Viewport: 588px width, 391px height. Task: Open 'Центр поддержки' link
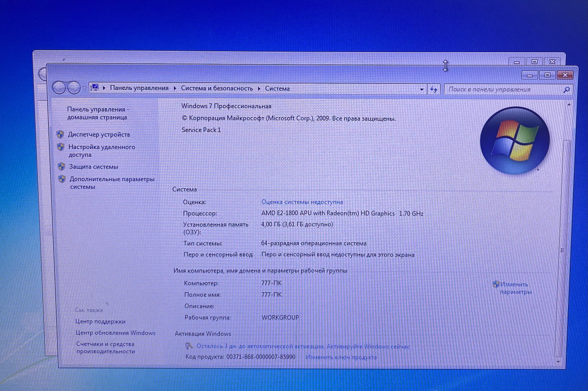point(100,321)
